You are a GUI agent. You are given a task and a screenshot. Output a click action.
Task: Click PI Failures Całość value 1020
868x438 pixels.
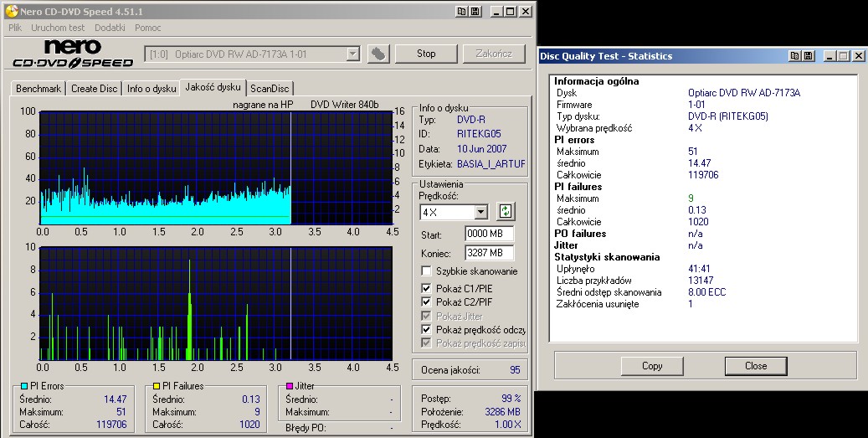click(x=249, y=424)
